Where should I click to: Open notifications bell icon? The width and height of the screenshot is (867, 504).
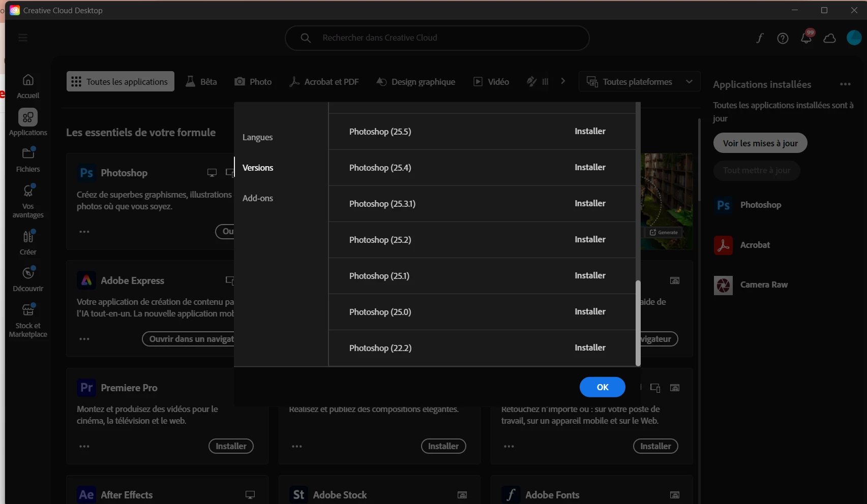(806, 38)
